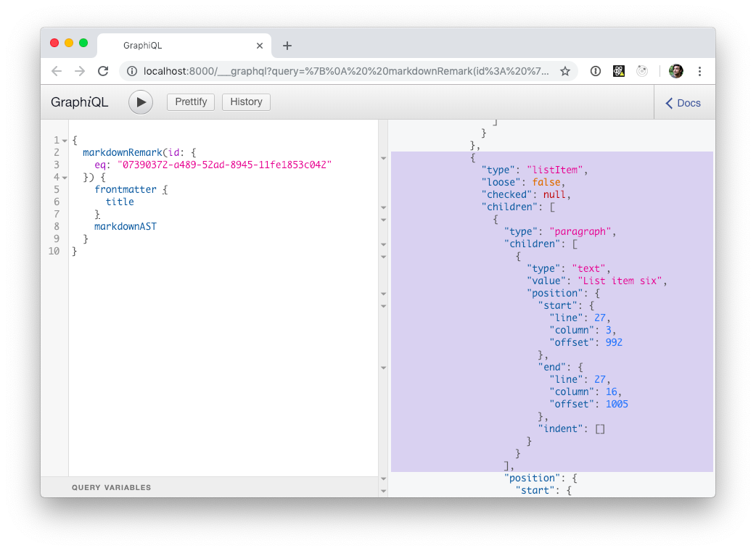
Task: Open Chrome's three-dot menu
Action: click(699, 71)
